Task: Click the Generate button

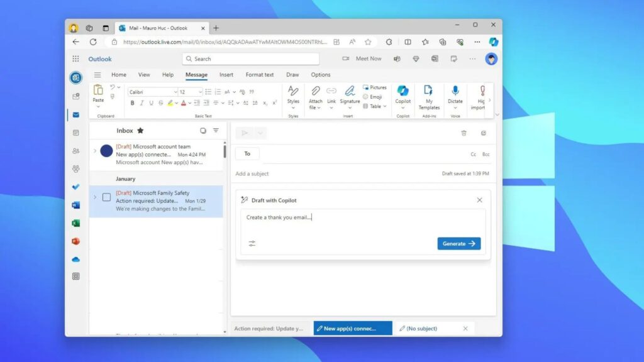Action: pos(459,244)
